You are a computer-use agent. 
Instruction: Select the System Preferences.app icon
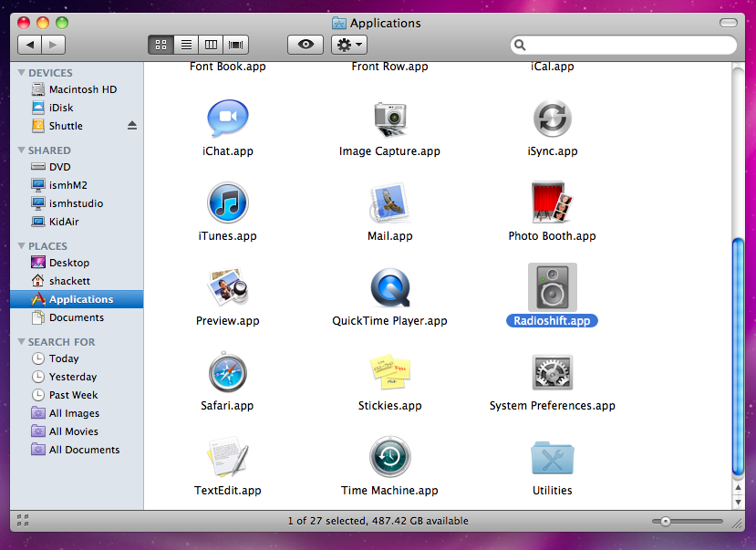552,372
